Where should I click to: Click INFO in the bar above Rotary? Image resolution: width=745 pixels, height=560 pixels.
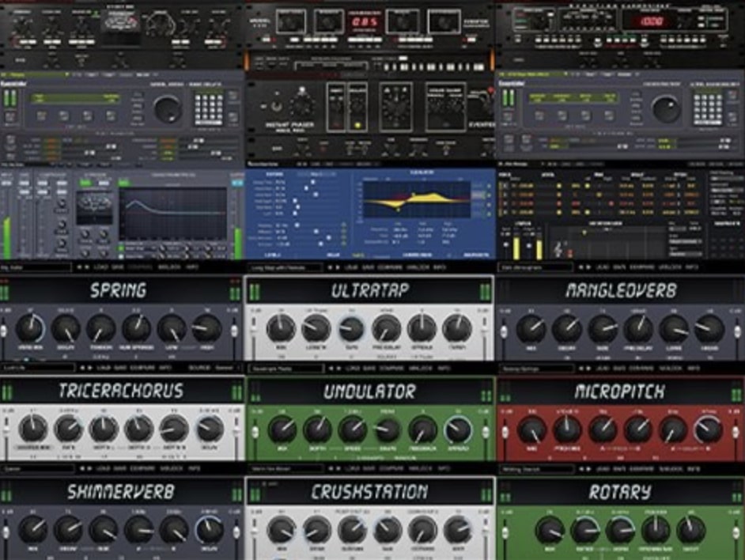tap(694, 469)
